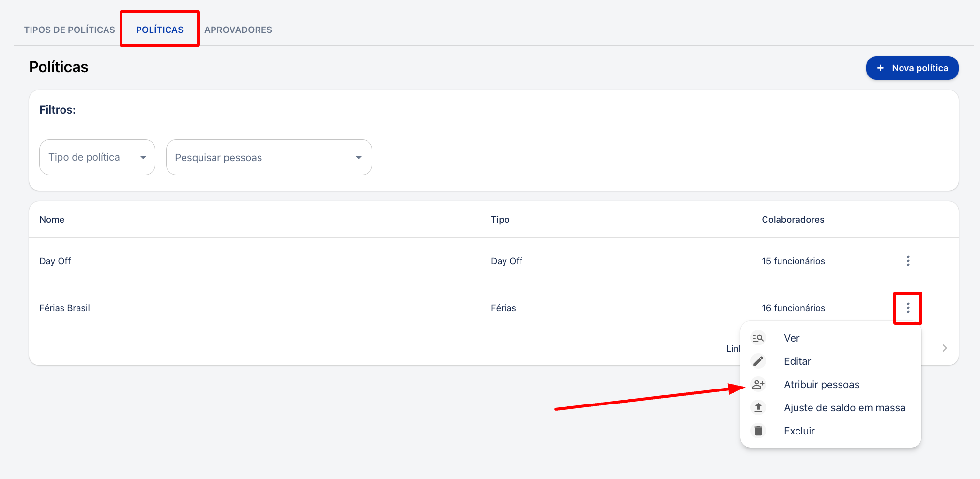Screen dimensions: 980x479
Task: Click the pencil Editar icon
Action: click(x=758, y=361)
